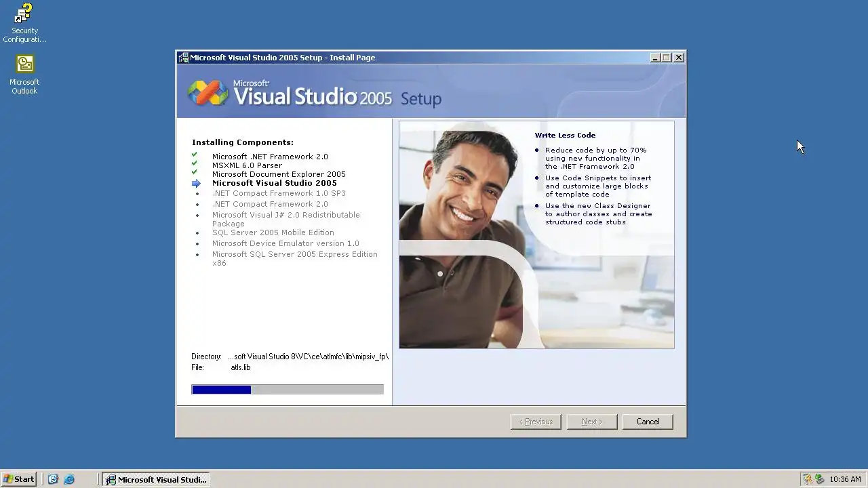Launch Internet Explorer from quick launch

69,479
